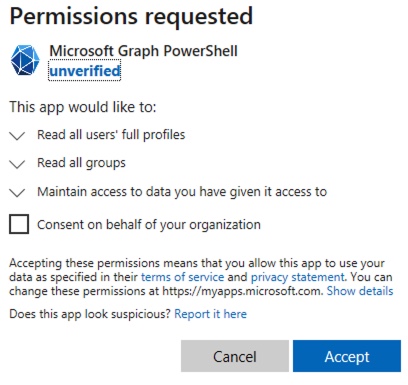
Task: Expand chevron beside Read all users' full profiles
Action: pyautogui.click(x=17, y=136)
